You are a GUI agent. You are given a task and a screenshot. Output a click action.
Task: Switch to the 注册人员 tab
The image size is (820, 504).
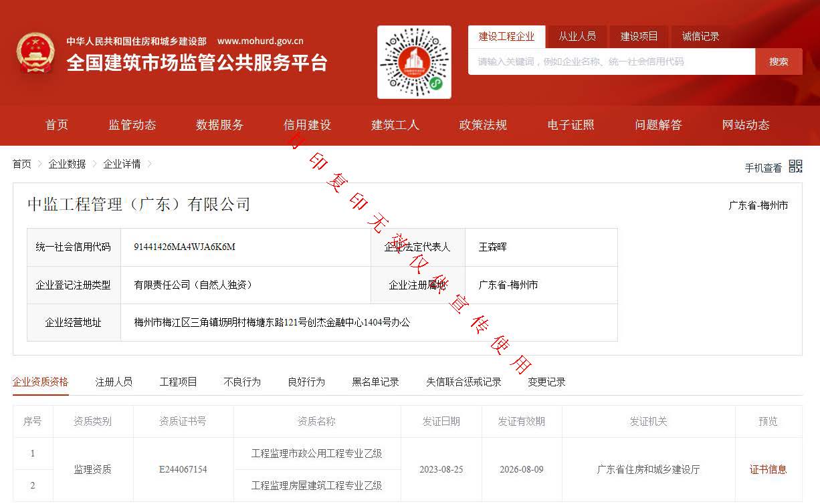[114, 382]
